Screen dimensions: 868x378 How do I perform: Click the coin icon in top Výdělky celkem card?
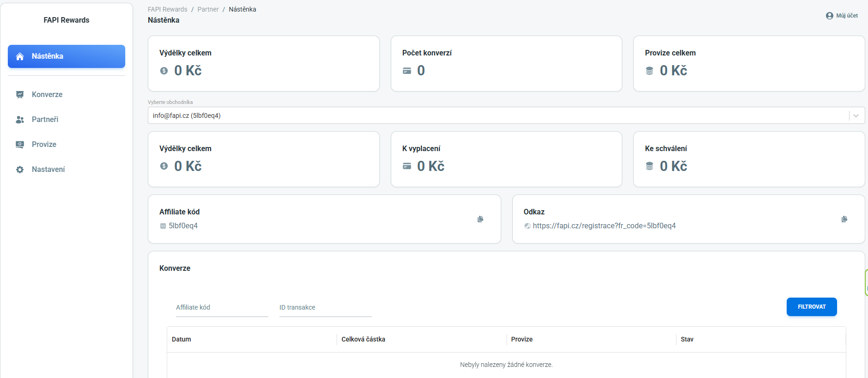click(x=164, y=71)
